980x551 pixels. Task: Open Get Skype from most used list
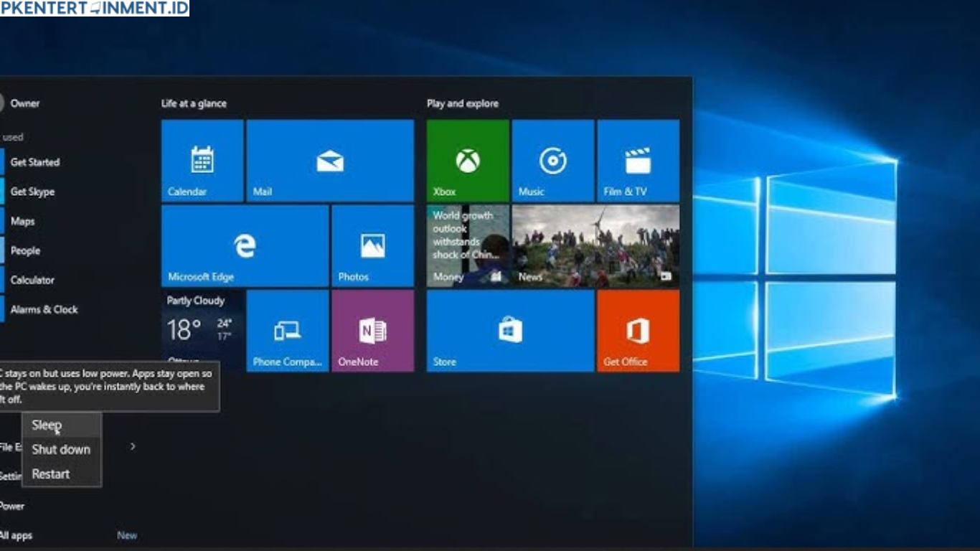pos(32,192)
